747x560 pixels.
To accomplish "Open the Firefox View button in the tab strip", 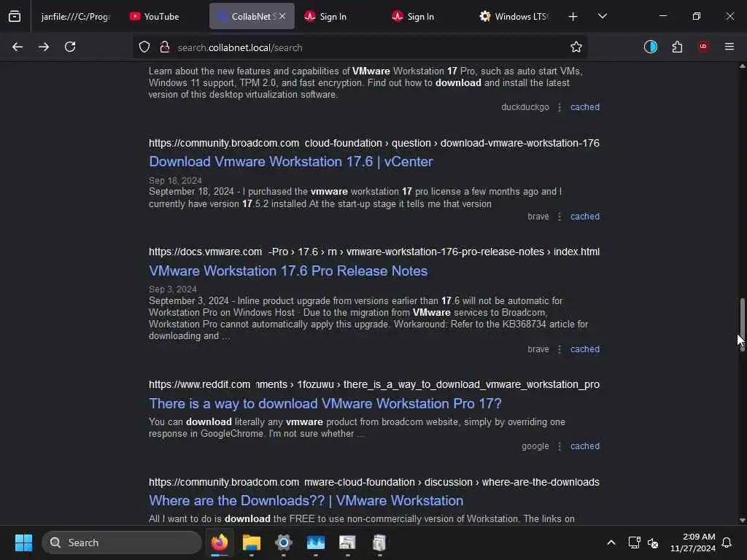I will [x=15, y=17].
